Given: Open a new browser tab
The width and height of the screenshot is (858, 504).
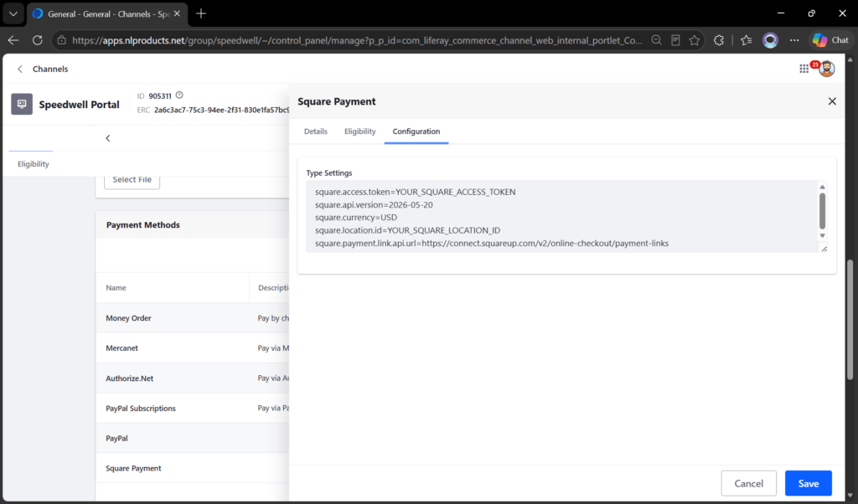Looking at the screenshot, I should click(201, 13).
